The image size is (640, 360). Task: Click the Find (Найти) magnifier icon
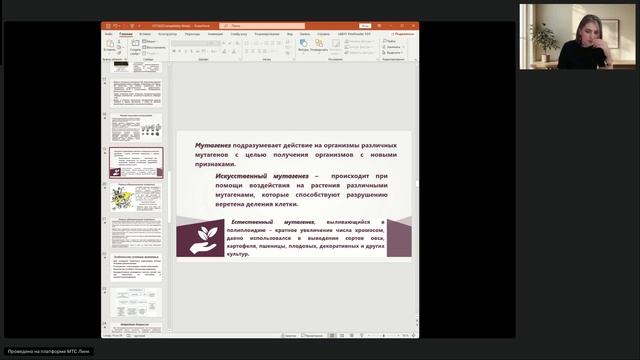point(384,41)
